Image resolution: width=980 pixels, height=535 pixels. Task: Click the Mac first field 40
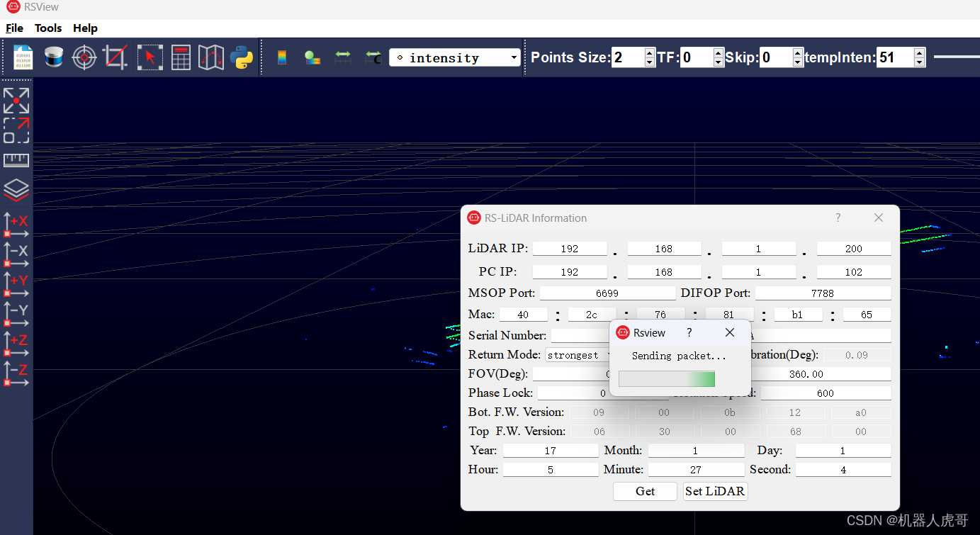click(523, 315)
